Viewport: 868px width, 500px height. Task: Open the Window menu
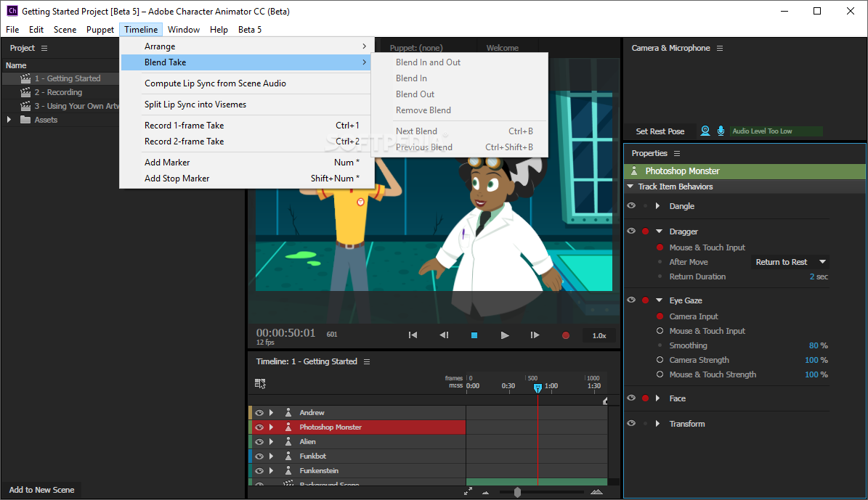[183, 29]
